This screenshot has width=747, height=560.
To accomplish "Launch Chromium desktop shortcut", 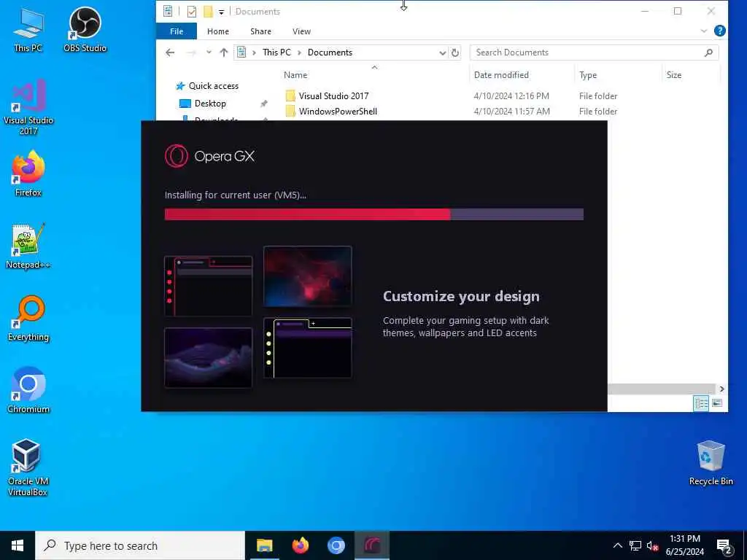I will tap(28, 391).
